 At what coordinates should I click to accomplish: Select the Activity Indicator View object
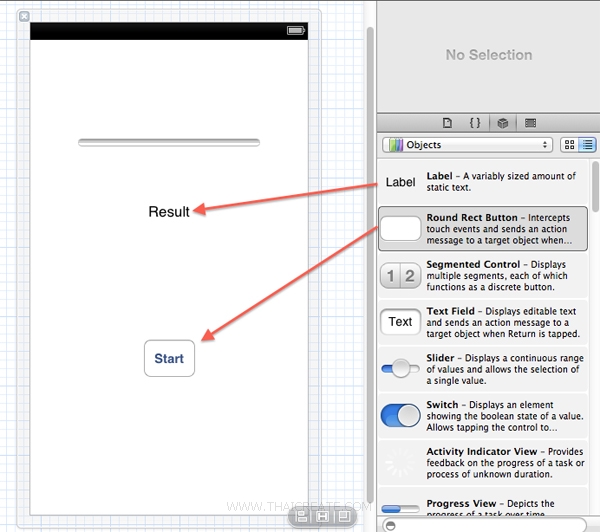[x=483, y=462]
